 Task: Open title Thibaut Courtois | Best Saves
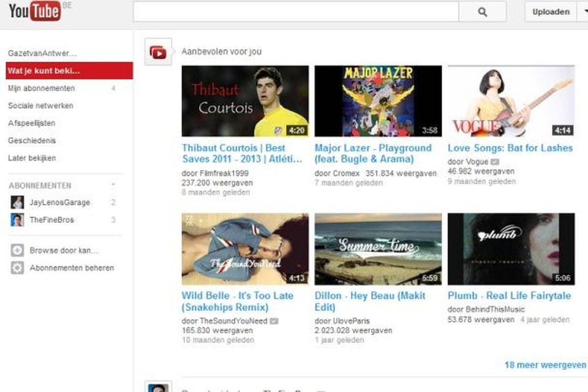point(242,153)
